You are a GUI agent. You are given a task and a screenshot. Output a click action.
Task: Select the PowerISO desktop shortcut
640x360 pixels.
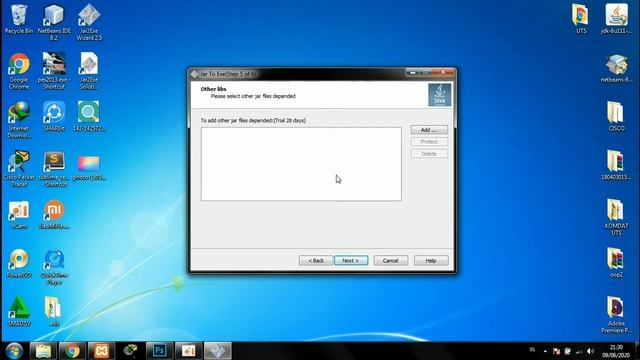[x=19, y=264]
